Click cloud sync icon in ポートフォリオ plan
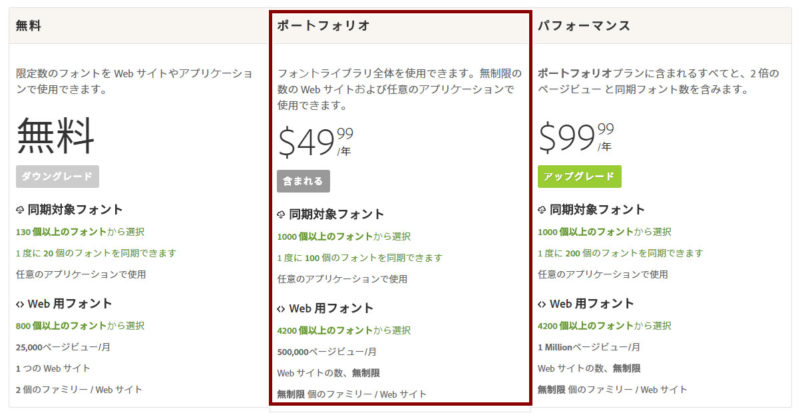Viewport: 800px width, 419px height. [281, 214]
